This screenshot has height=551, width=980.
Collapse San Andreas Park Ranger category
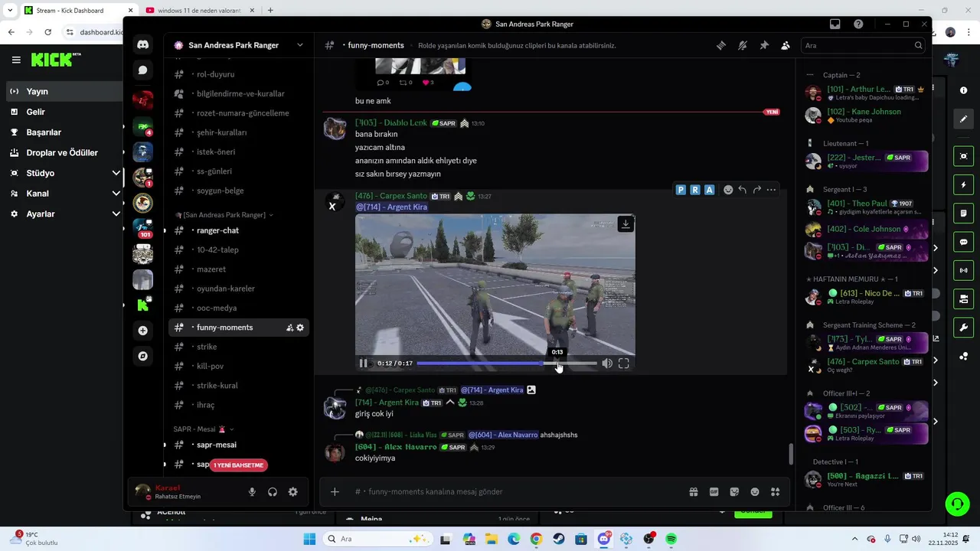[224, 215]
